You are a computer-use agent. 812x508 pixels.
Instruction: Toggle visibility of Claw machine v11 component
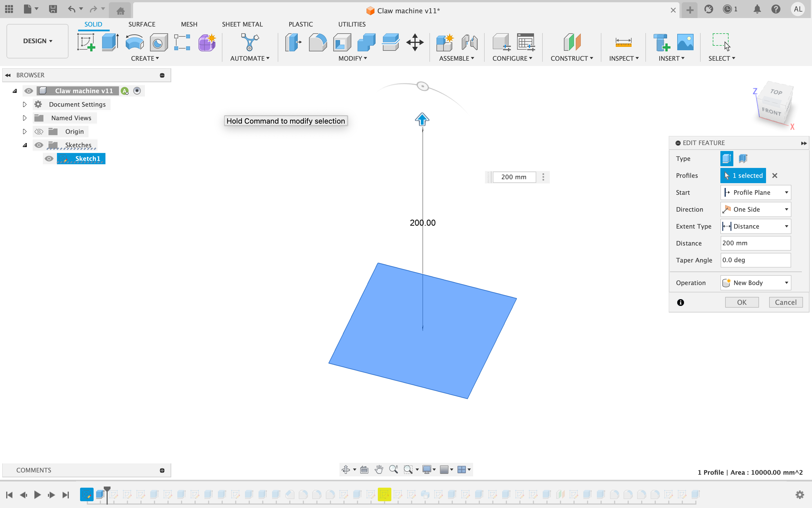[28, 91]
